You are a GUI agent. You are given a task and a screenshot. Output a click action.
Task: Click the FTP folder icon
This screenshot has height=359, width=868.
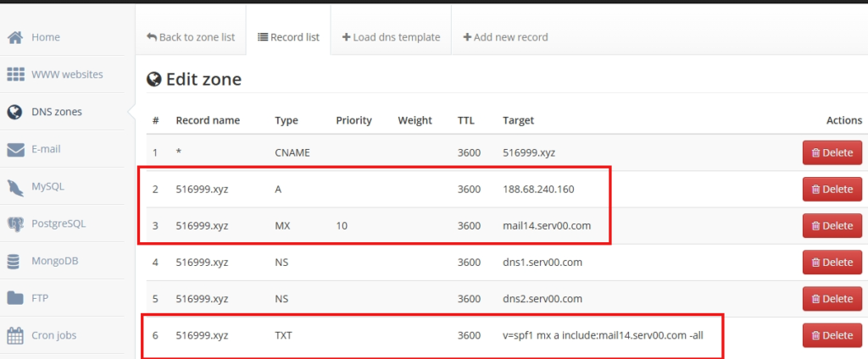[15, 298]
